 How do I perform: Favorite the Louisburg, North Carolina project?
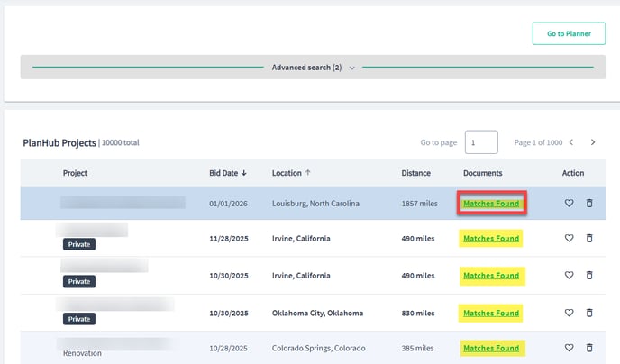[x=569, y=203]
